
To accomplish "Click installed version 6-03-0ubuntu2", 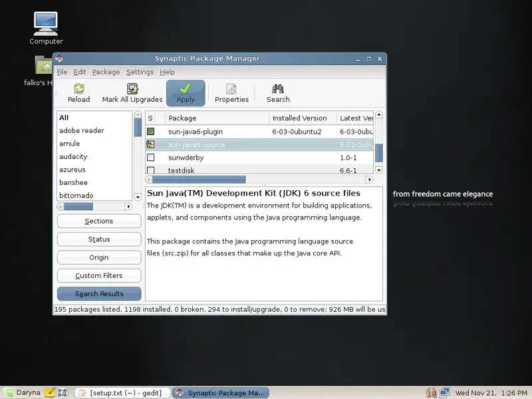I will [x=297, y=132].
